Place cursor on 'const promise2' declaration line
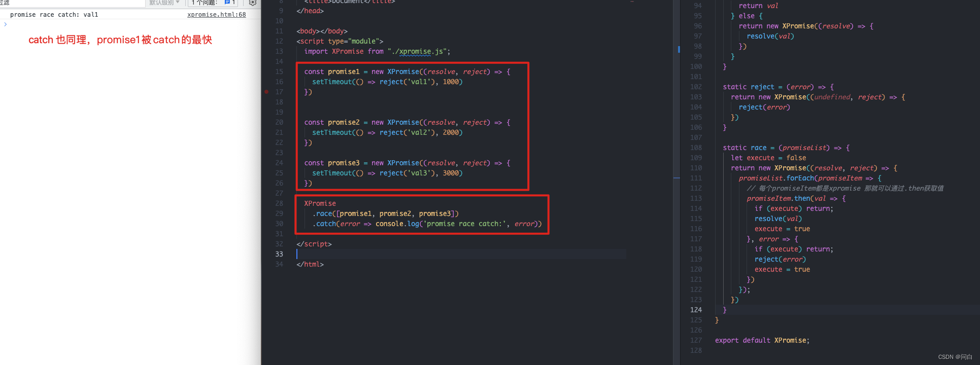Viewport: 980px width, 365px height. click(x=407, y=122)
